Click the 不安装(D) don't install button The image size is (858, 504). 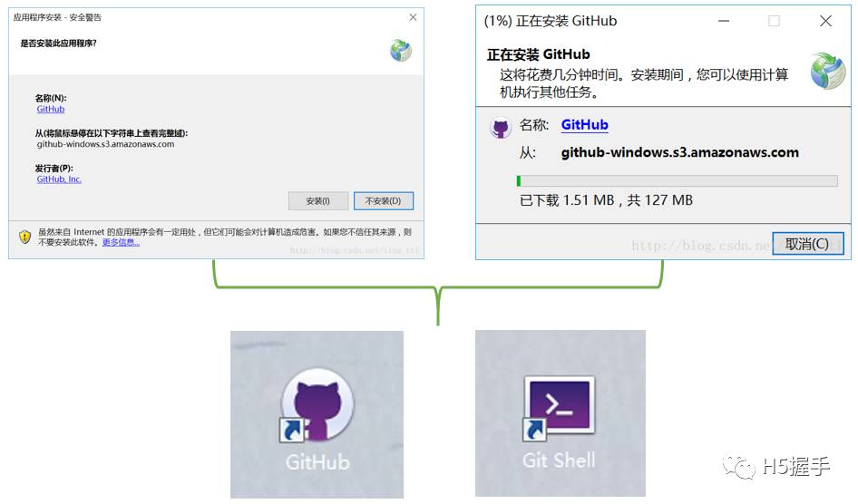tap(383, 201)
